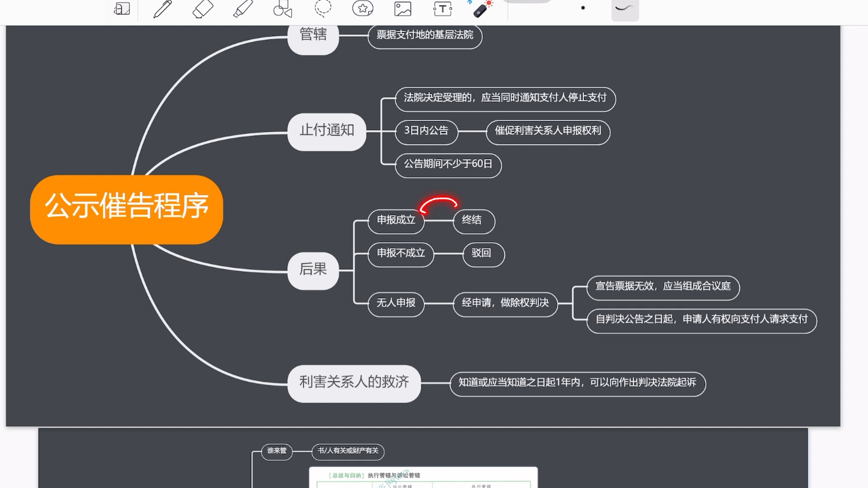Toggle the page view icon
The height and width of the screenshot is (488, 868).
click(122, 8)
